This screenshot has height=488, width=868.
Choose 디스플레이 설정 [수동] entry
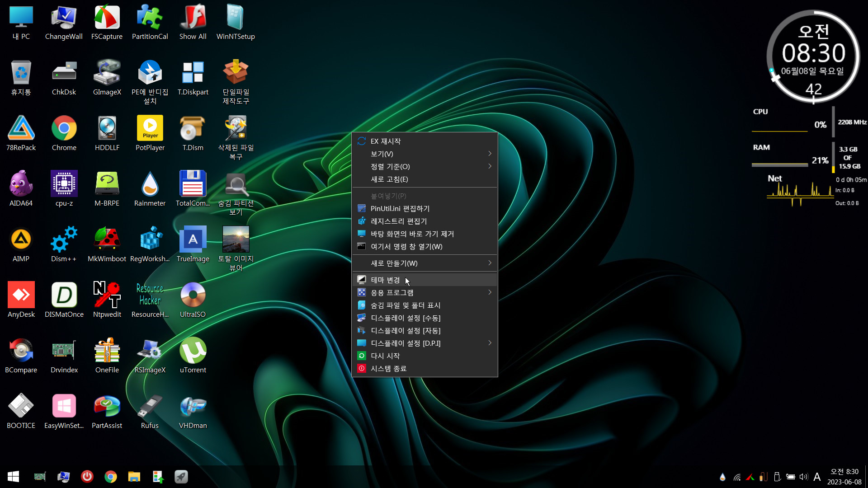[x=425, y=318]
